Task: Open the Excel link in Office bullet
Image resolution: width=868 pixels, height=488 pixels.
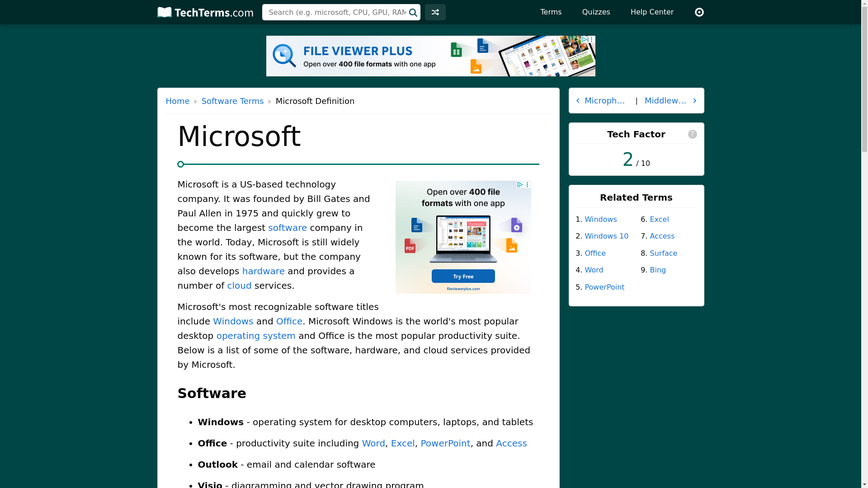Action: tap(403, 443)
